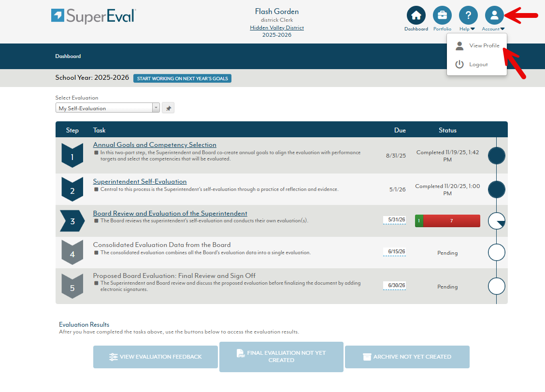This screenshot has width=545, height=392.
Task: Open Annual Goals and Competency Selection link
Action: [x=155, y=145]
